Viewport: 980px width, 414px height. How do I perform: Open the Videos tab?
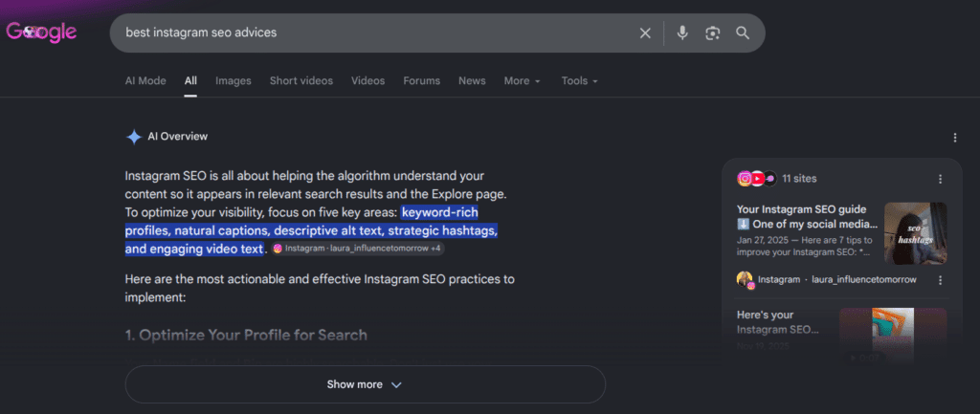pos(368,80)
